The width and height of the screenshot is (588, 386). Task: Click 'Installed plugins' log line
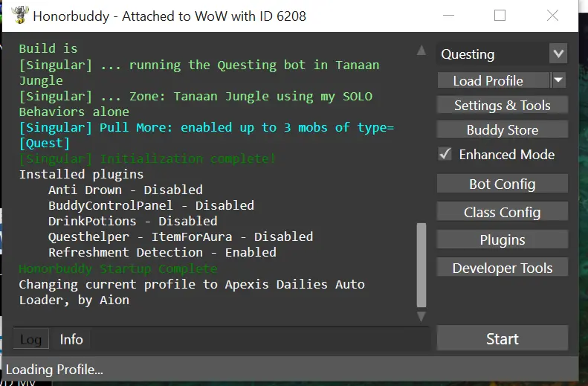click(x=81, y=175)
